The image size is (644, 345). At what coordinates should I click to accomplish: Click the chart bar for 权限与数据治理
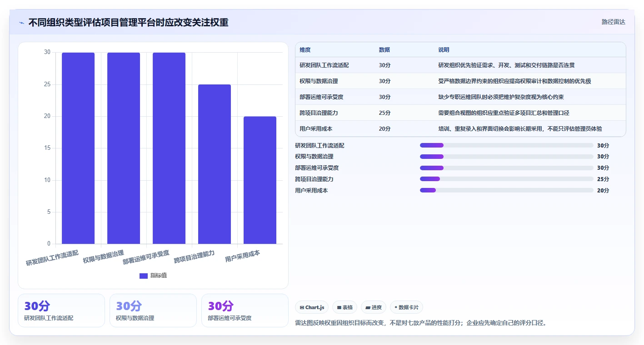[x=124, y=148]
